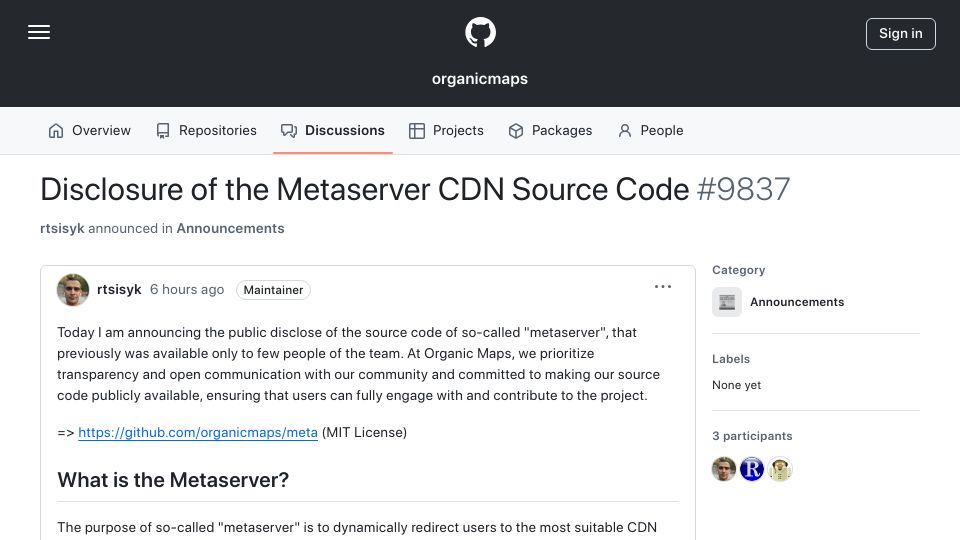Open Announcements in the Category sidebar

[x=797, y=302]
